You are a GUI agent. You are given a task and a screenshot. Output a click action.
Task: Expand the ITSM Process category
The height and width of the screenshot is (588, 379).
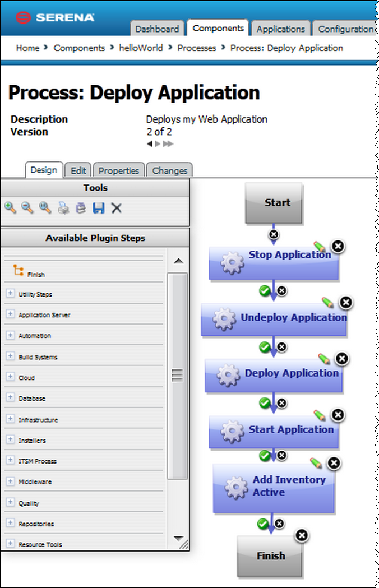tap(11, 460)
